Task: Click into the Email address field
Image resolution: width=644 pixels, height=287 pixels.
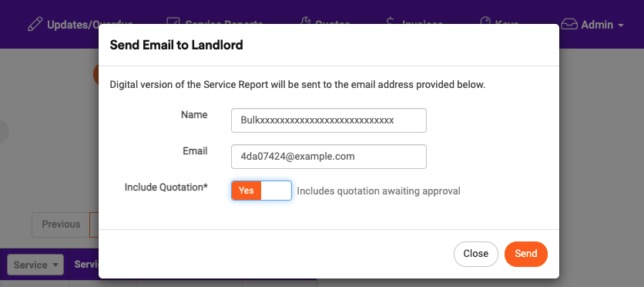Action: pyautogui.click(x=329, y=157)
